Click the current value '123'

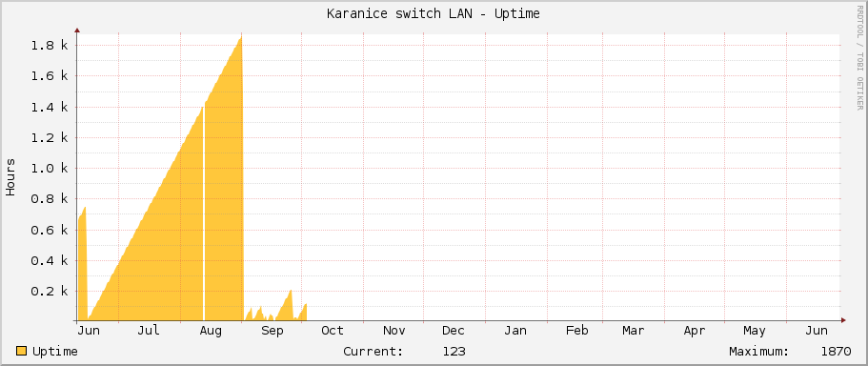pos(454,352)
